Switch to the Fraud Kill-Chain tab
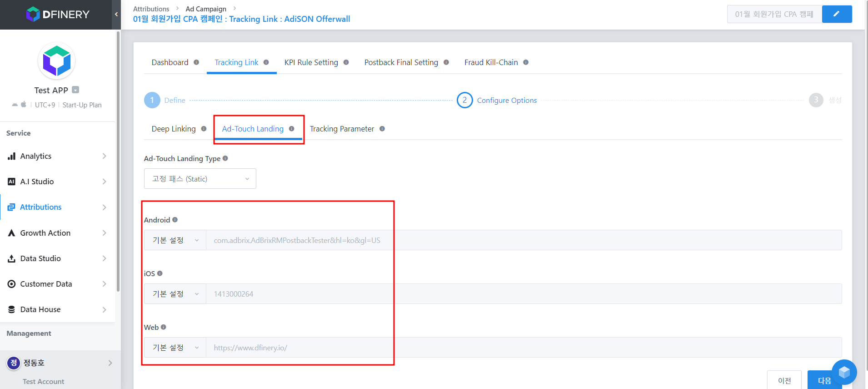 click(x=491, y=62)
